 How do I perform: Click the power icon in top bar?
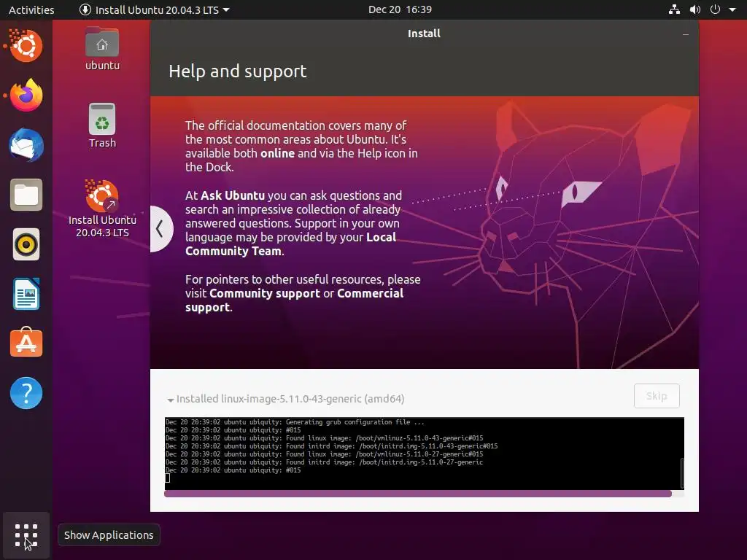click(x=715, y=9)
